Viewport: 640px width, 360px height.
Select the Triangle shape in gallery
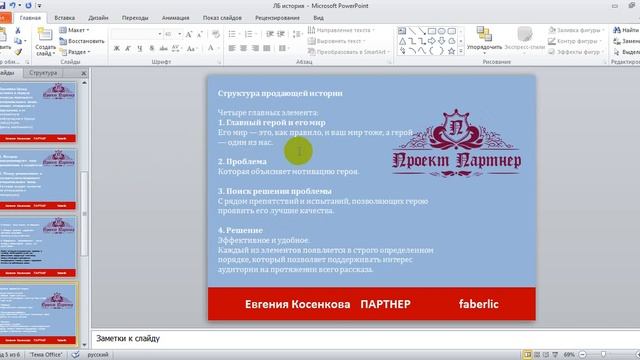coord(402,41)
